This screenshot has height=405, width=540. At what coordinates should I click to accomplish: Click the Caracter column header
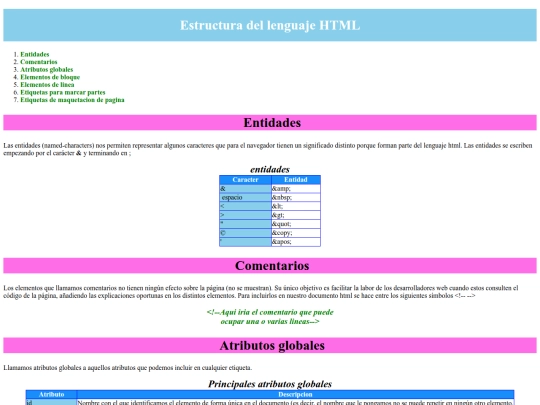coord(245,180)
